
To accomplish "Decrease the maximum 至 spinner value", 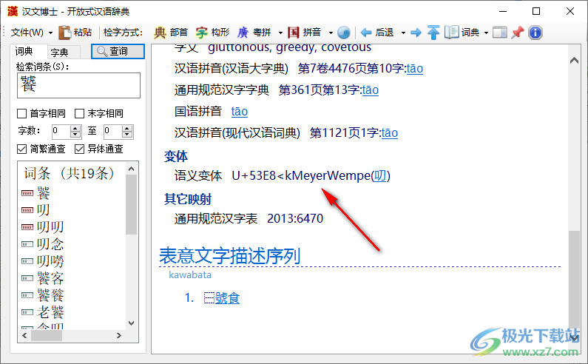I will coord(127,135).
